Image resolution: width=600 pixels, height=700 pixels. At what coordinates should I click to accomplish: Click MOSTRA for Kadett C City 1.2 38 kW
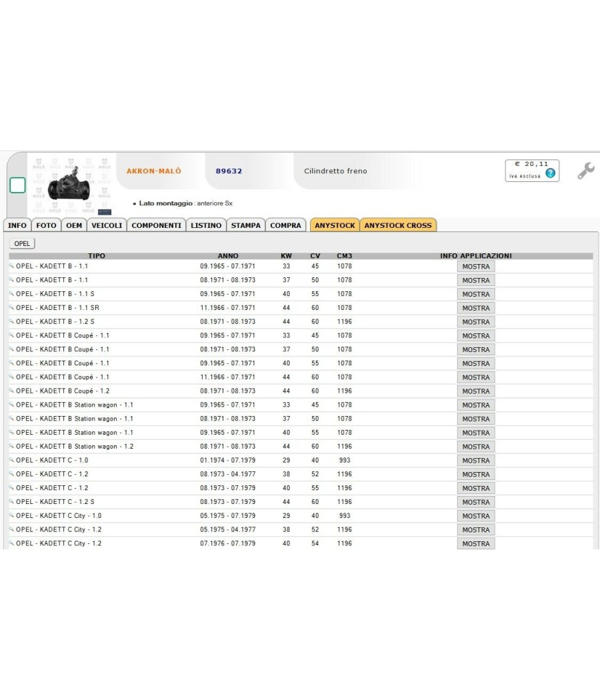(476, 529)
